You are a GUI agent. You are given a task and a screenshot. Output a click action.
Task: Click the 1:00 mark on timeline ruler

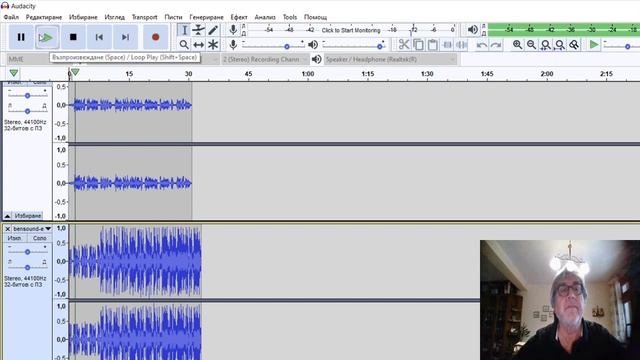(x=308, y=74)
